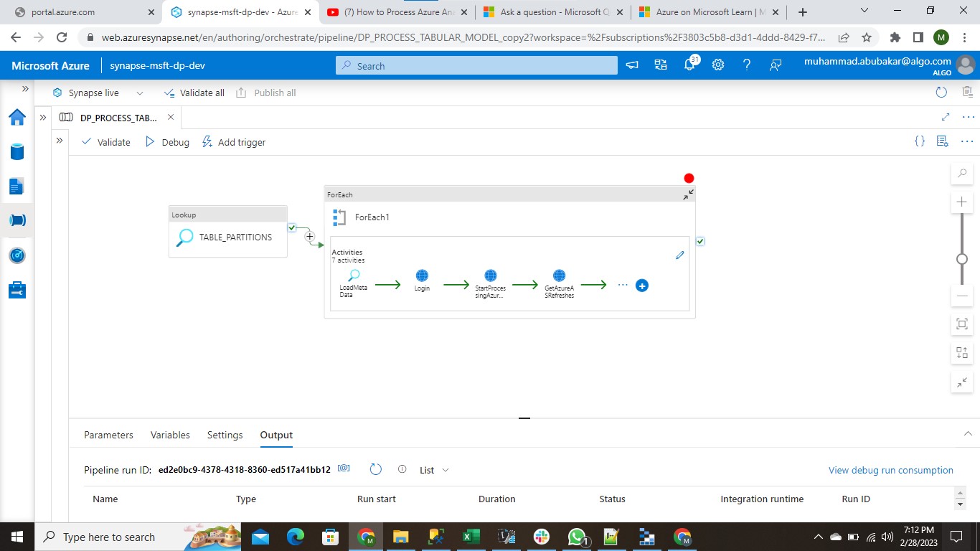
Task: Open the pipeline code view with braces icon
Action: 920,141
